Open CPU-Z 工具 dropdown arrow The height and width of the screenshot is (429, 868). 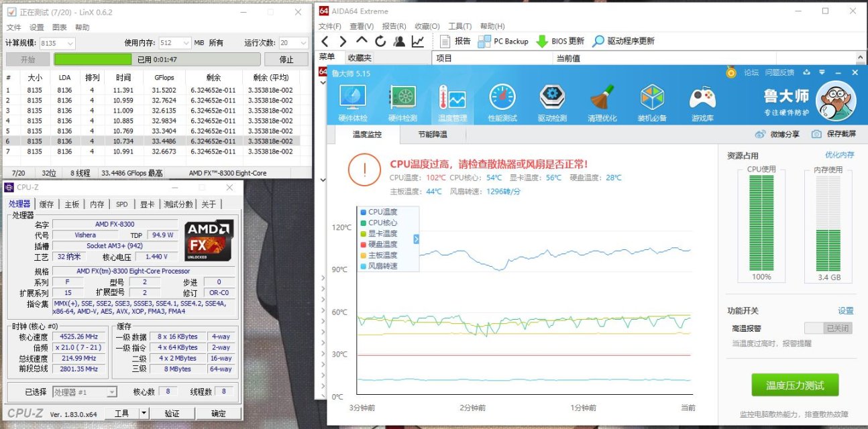[144, 413]
